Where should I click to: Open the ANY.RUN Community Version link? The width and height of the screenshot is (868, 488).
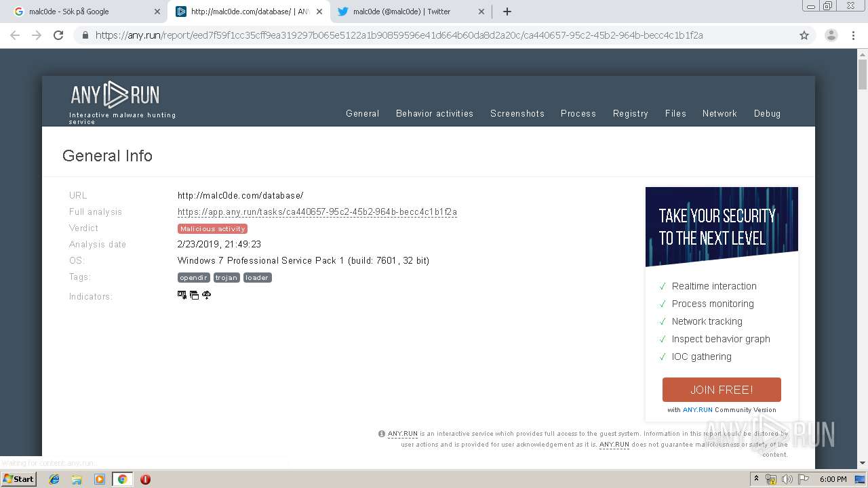[698, 410]
